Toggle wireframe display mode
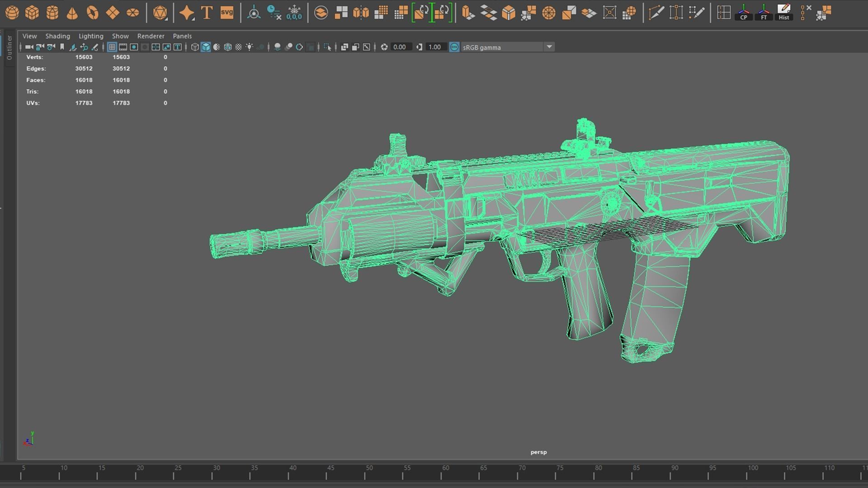This screenshot has width=868, height=488. (x=195, y=47)
